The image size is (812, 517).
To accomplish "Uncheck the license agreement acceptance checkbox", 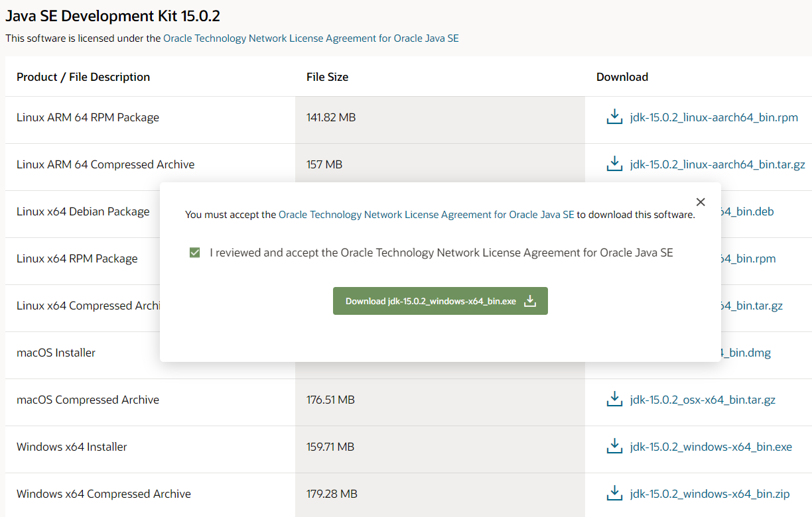I will (x=194, y=253).
